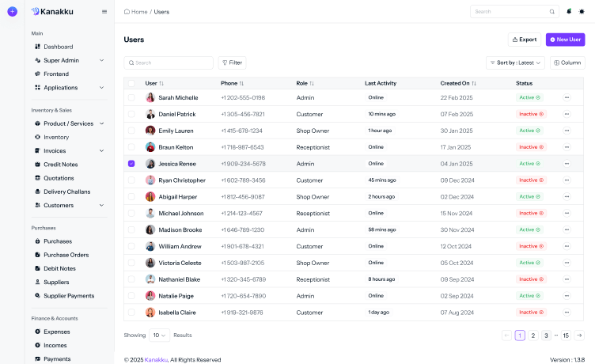Select Isabella Claire row checkbox
The width and height of the screenshot is (595, 364).
[x=131, y=313]
